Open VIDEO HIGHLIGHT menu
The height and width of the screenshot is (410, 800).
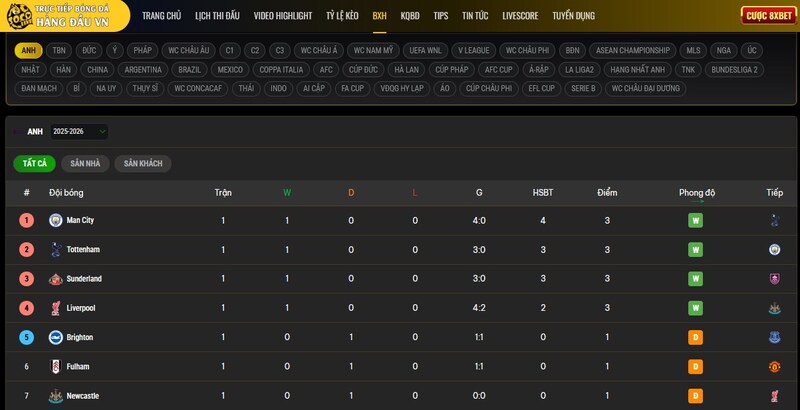coord(283,16)
